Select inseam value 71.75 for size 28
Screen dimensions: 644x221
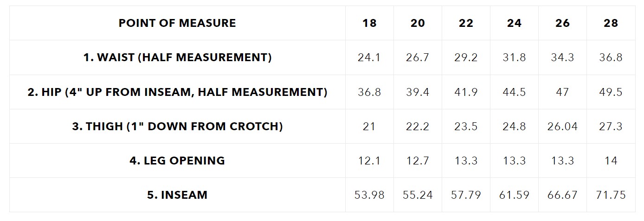(611, 195)
